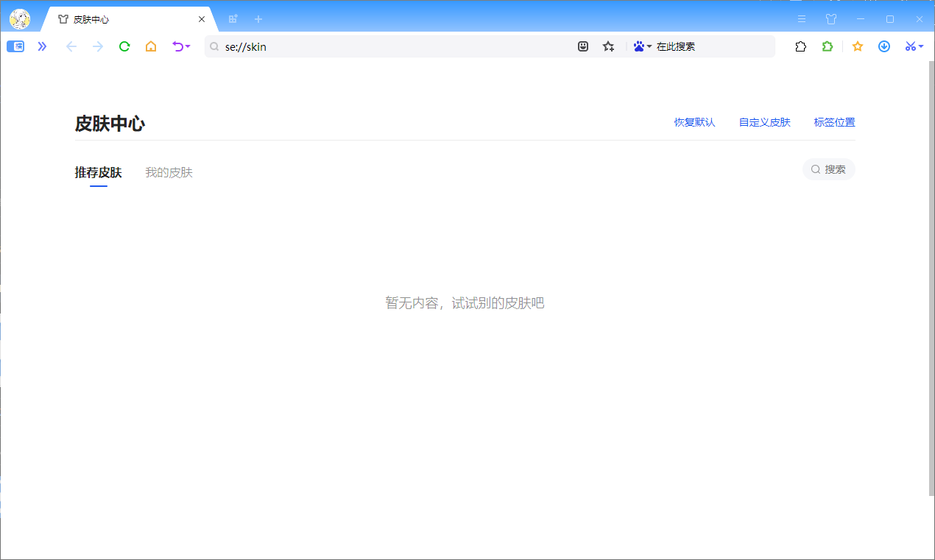Screen dimensions: 935x560
Task: Go forward with the right arrow
Action: tap(98, 46)
